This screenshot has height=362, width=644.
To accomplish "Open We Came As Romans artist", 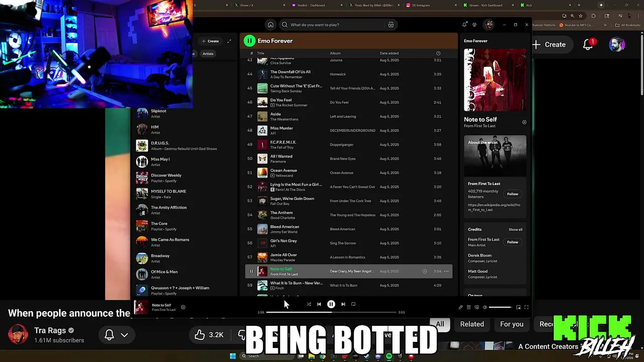I will [x=184, y=242].
